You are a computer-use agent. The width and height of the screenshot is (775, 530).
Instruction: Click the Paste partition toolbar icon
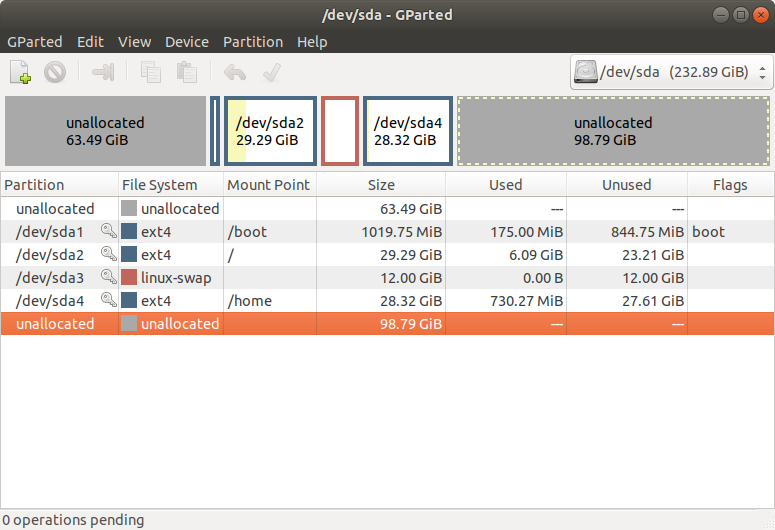187,72
